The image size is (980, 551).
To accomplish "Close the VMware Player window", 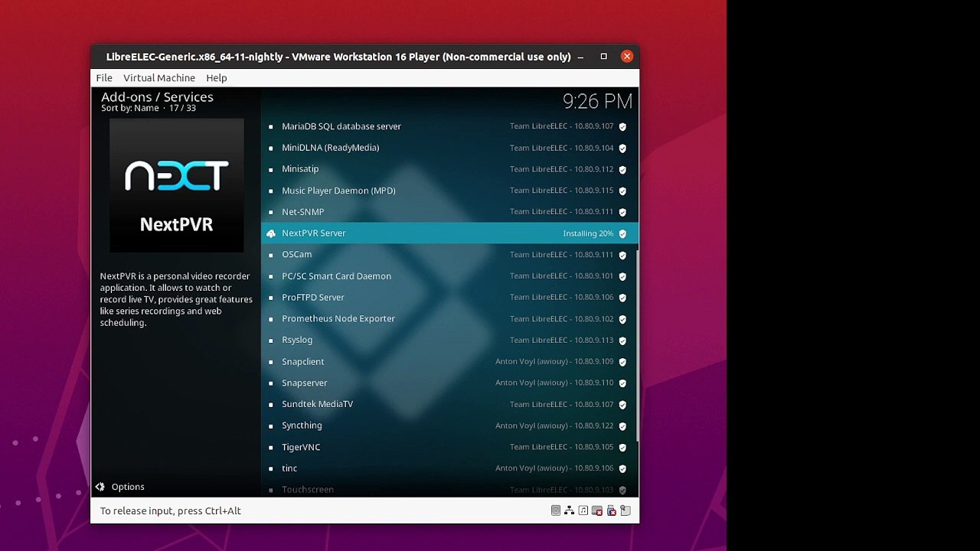I will 627,57.
